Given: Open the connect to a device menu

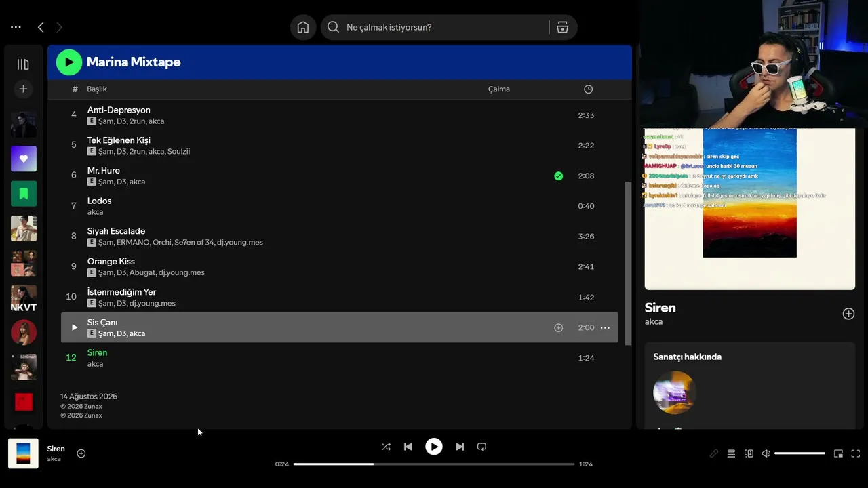Looking at the screenshot, I should point(749,453).
